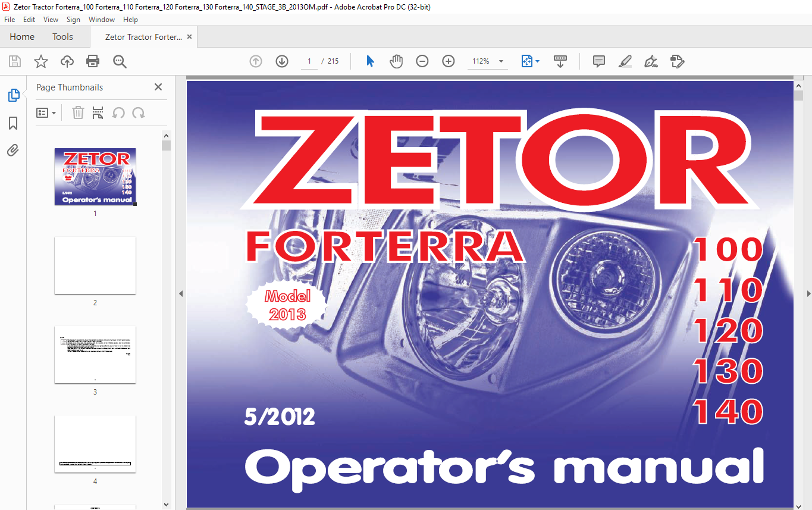Screen dimensions: 812x510
Task: Expand fit page options dropdown arrow
Action: coord(538,61)
